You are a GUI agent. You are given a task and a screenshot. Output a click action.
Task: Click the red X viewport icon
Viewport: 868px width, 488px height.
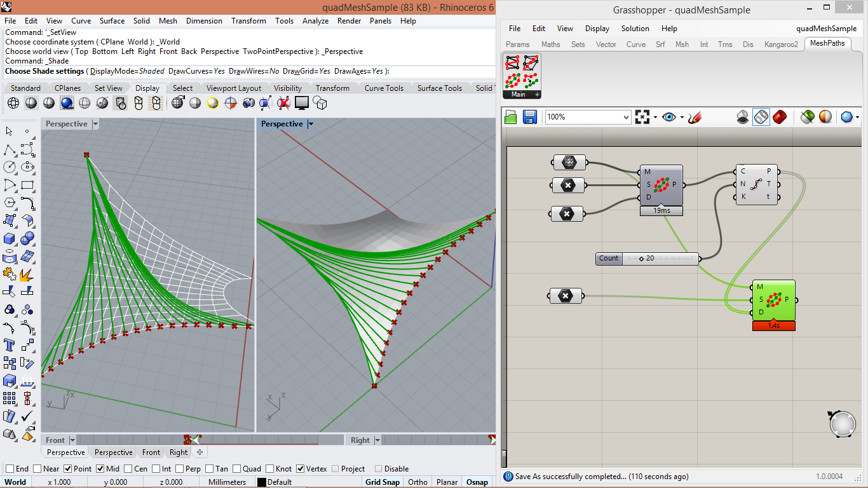(x=284, y=103)
